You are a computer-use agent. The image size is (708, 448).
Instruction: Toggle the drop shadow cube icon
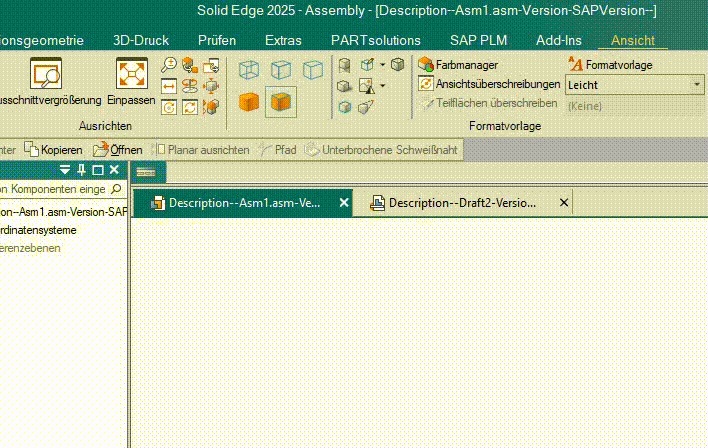344,86
